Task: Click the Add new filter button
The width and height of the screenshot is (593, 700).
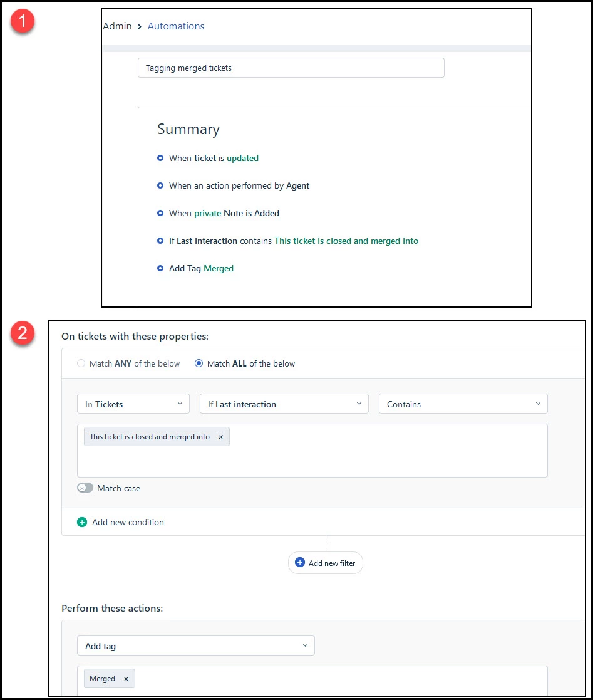Action: coord(325,563)
